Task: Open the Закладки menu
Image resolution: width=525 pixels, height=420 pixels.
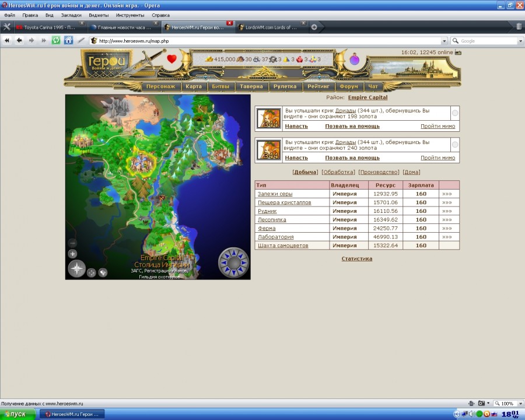Action: click(x=71, y=15)
